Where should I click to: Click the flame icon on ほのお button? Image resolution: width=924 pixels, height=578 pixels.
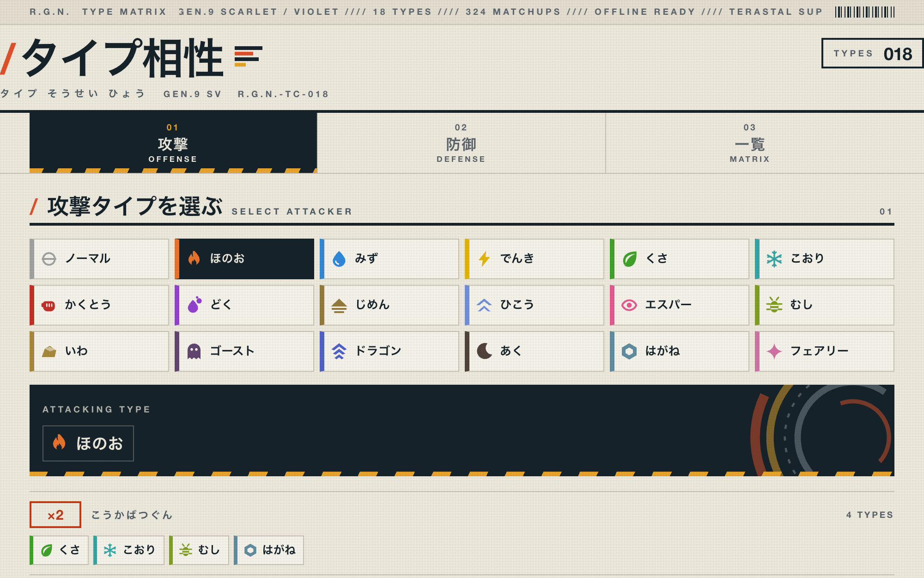194,258
